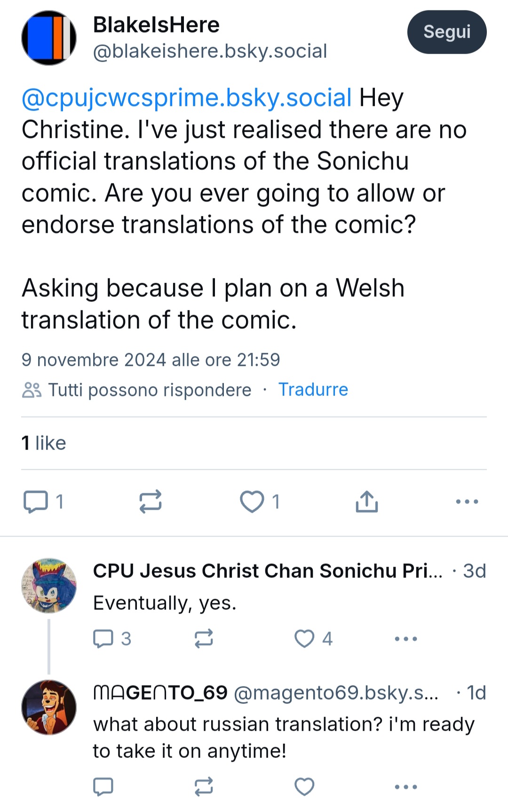The image size is (508, 812).
Task: Repost the 'Eventually, yes.' reply
Action: click(204, 639)
